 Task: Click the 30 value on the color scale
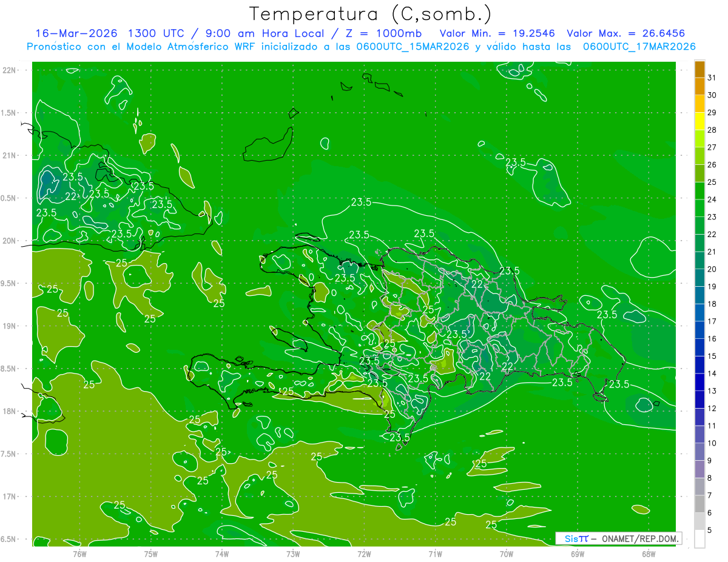[712, 95]
